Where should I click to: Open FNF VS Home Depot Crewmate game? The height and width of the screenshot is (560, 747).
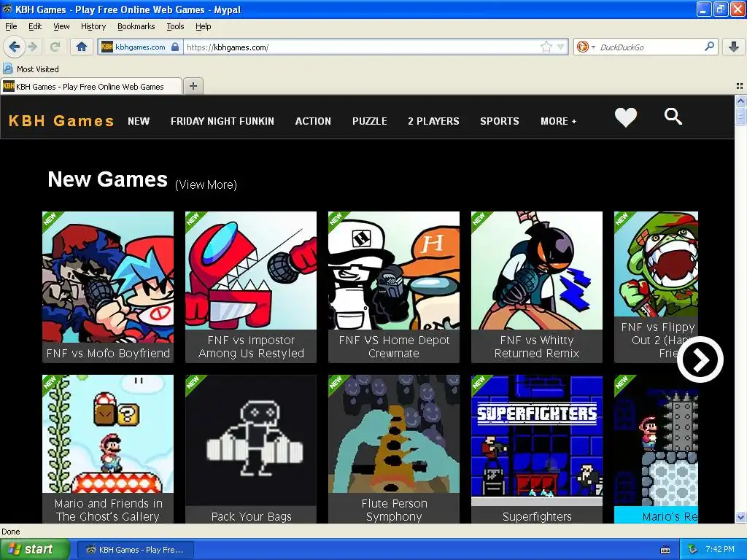click(x=393, y=287)
